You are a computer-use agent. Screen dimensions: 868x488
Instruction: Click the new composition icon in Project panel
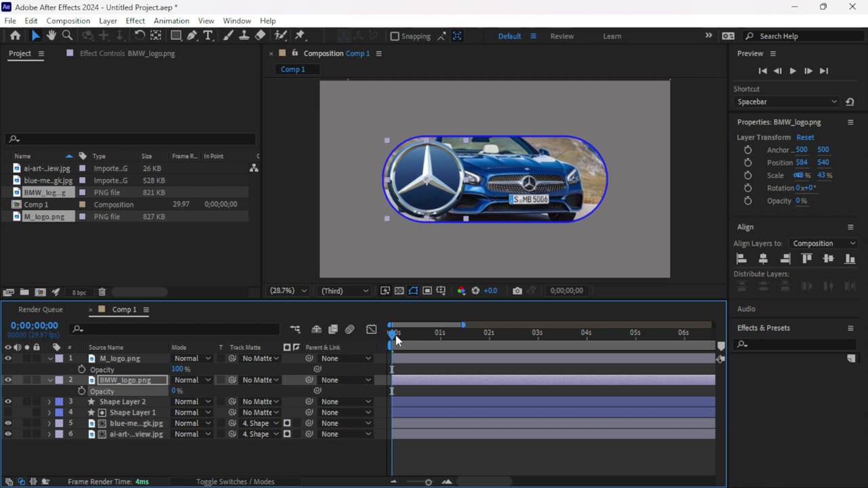tap(40, 292)
